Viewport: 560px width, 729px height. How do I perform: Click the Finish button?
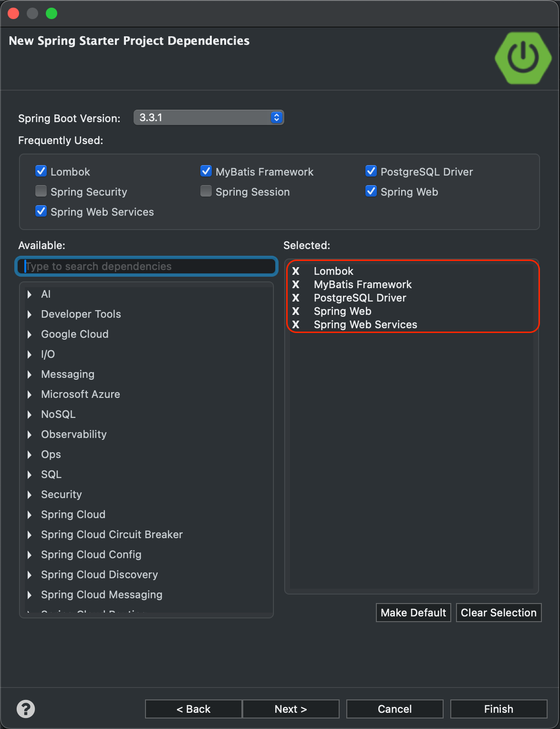tap(498, 709)
